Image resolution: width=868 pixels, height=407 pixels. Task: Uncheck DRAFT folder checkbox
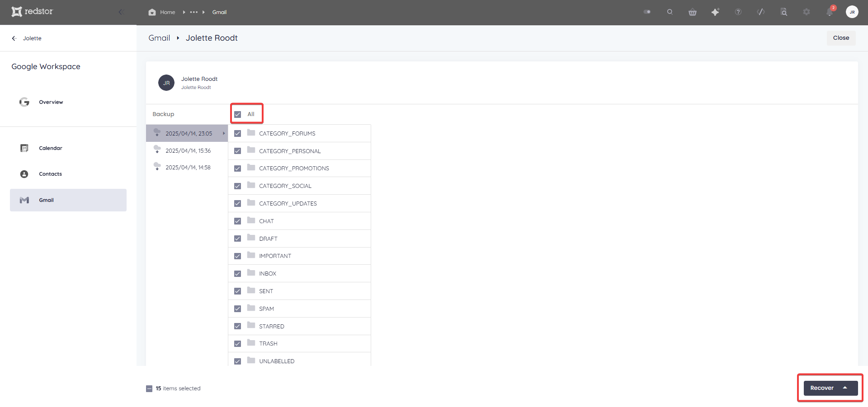(238, 239)
